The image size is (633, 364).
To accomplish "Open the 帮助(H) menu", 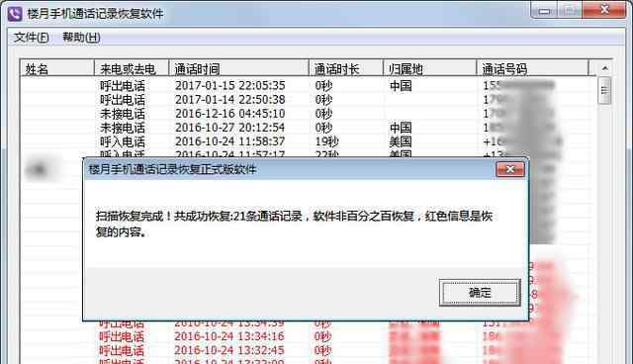I will [x=81, y=38].
